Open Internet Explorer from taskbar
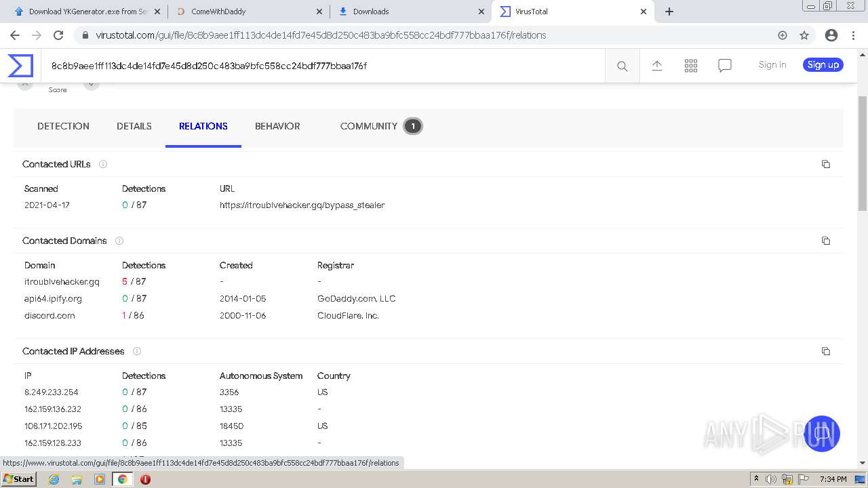This screenshot has height=488, width=868. click(x=54, y=479)
